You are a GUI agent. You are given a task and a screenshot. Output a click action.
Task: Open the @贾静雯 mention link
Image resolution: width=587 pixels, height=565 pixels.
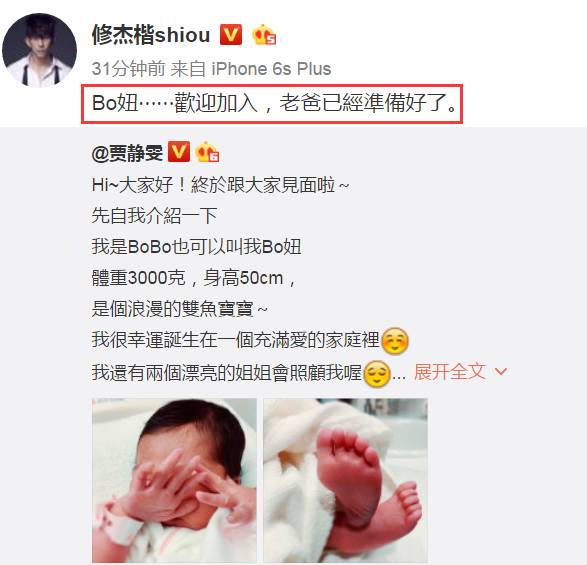pyautogui.click(x=127, y=153)
